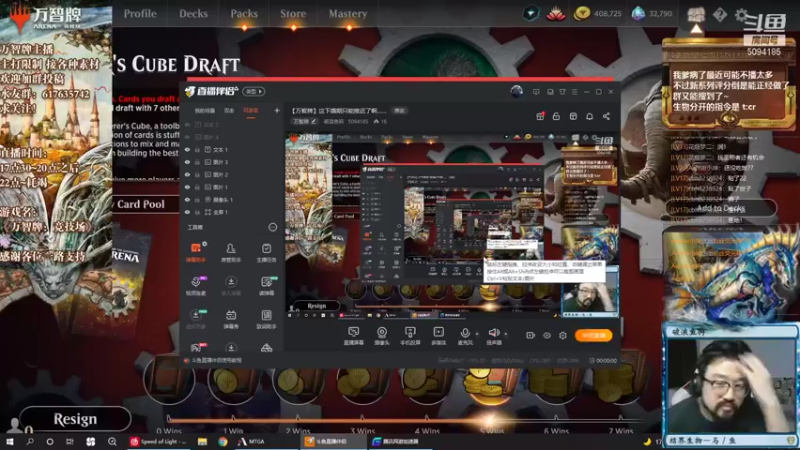The height and width of the screenshot is (450, 800).
Task: Open the Packs tab in MTG Arena
Action: click(244, 14)
